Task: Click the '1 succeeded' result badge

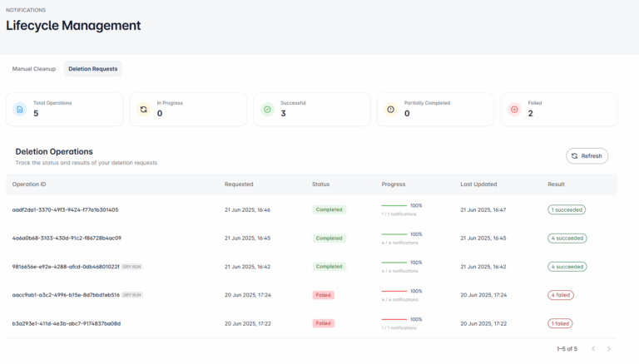Action: 566,209
